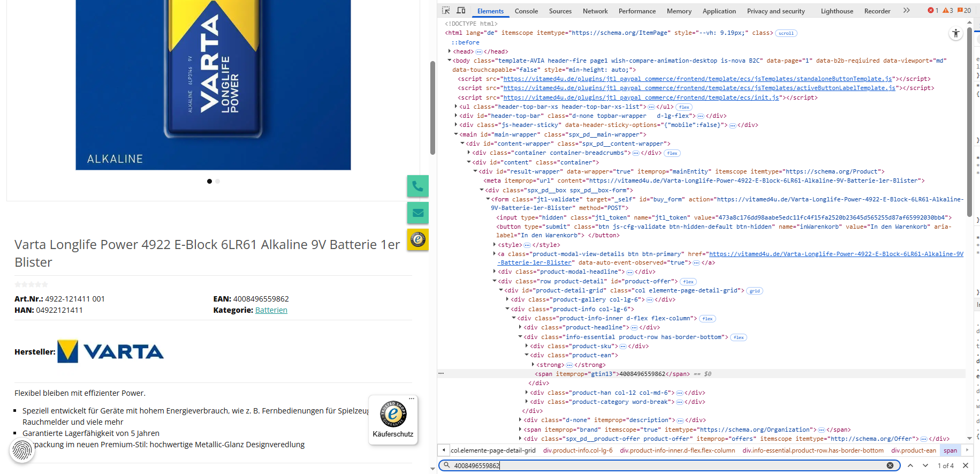Click the green email contact button
The image size is (980, 474).
418,213
